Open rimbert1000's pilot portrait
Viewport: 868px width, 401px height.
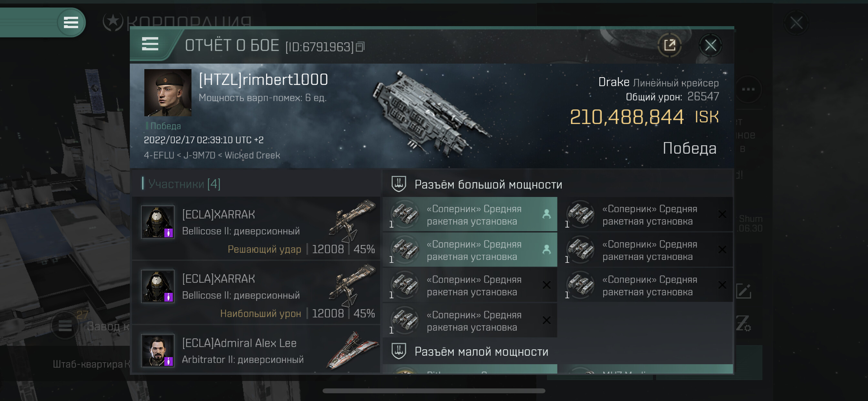click(x=168, y=93)
